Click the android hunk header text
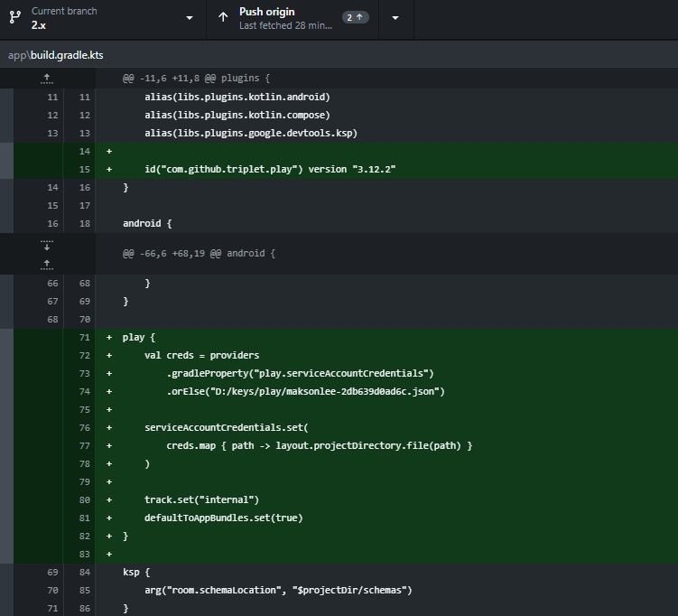 [x=199, y=254]
